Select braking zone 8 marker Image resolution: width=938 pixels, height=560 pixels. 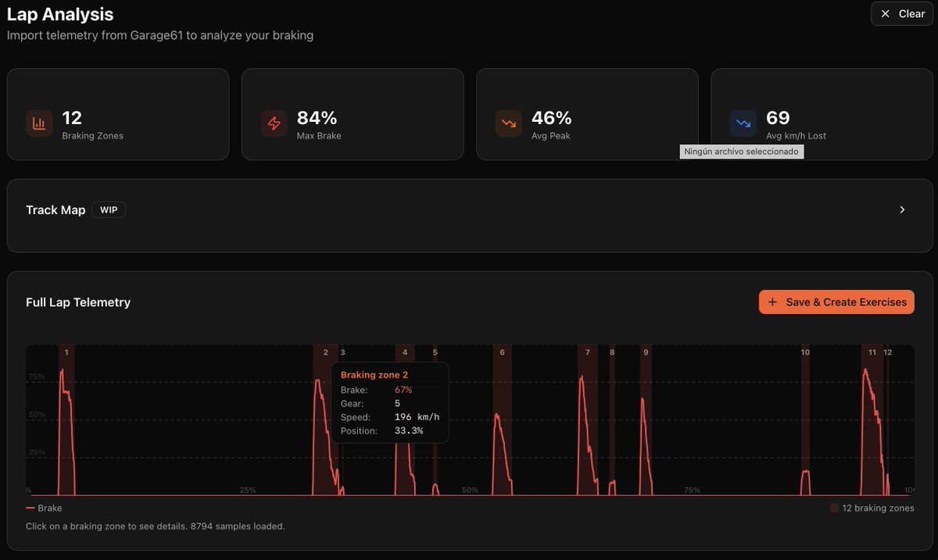[x=612, y=420]
